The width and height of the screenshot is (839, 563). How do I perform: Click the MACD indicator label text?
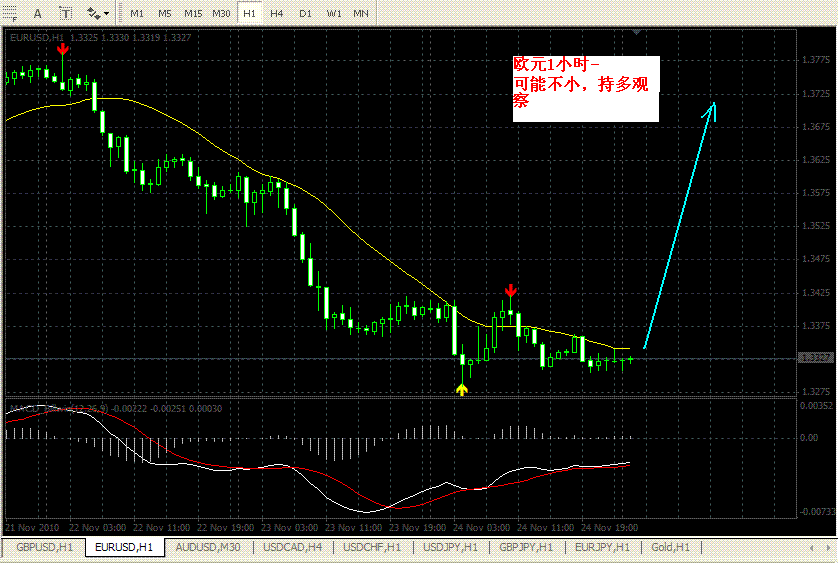pyautogui.click(x=116, y=409)
